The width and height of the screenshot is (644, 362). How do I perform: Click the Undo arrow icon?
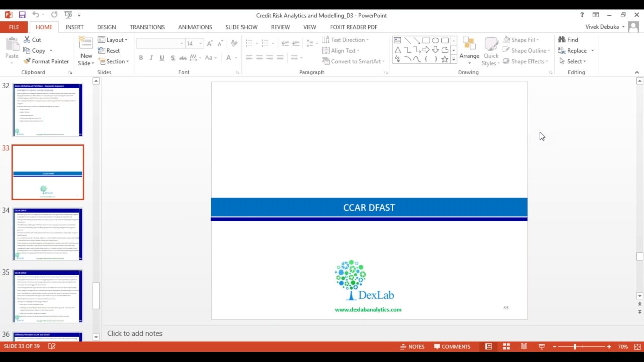(x=35, y=15)
